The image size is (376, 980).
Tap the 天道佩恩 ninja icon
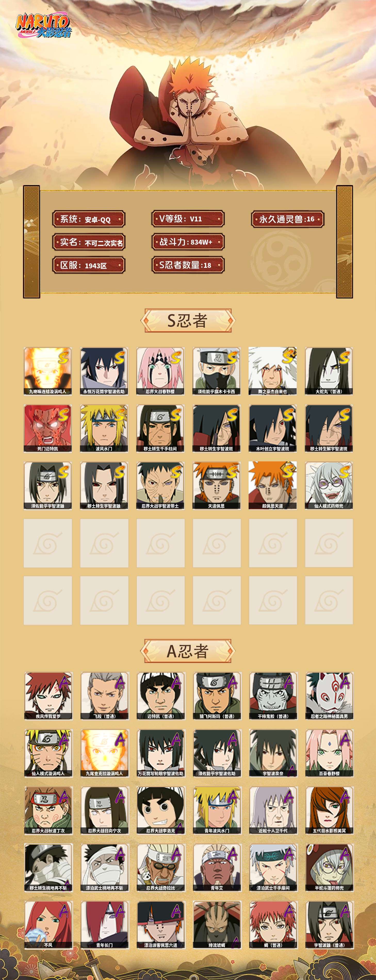[x=217, y=486]
